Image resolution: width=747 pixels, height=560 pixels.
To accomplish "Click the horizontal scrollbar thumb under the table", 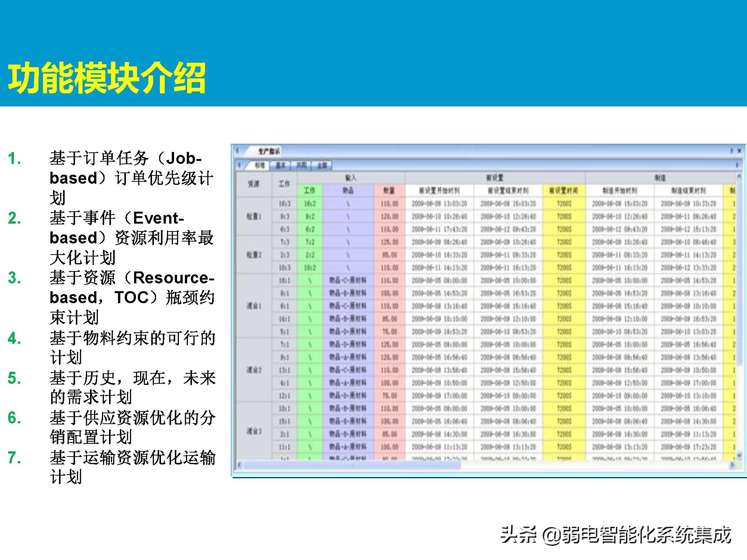I will (x=352, y=465).
